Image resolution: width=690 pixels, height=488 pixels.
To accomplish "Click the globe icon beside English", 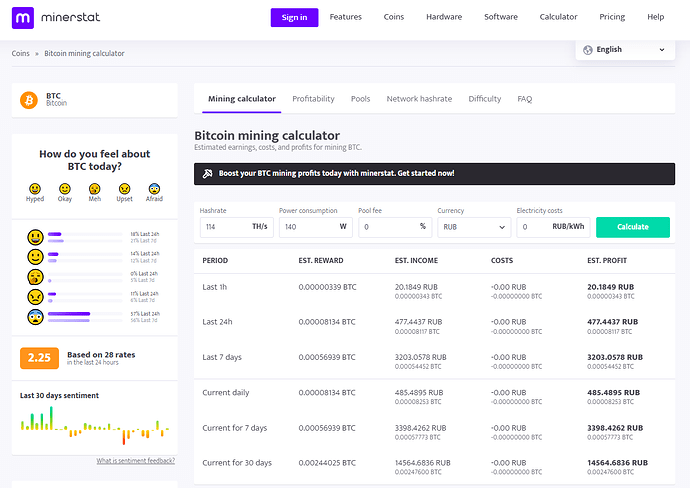I will [589, 49].
